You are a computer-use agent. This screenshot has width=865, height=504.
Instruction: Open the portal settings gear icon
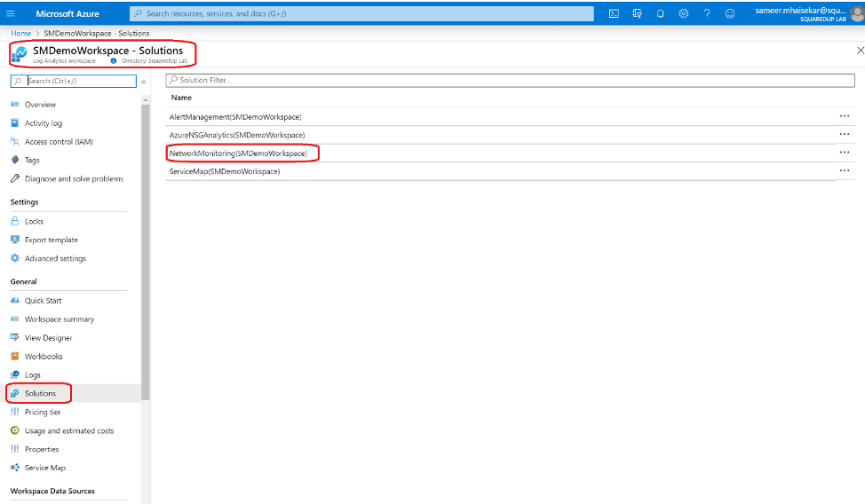coord(683,13)
